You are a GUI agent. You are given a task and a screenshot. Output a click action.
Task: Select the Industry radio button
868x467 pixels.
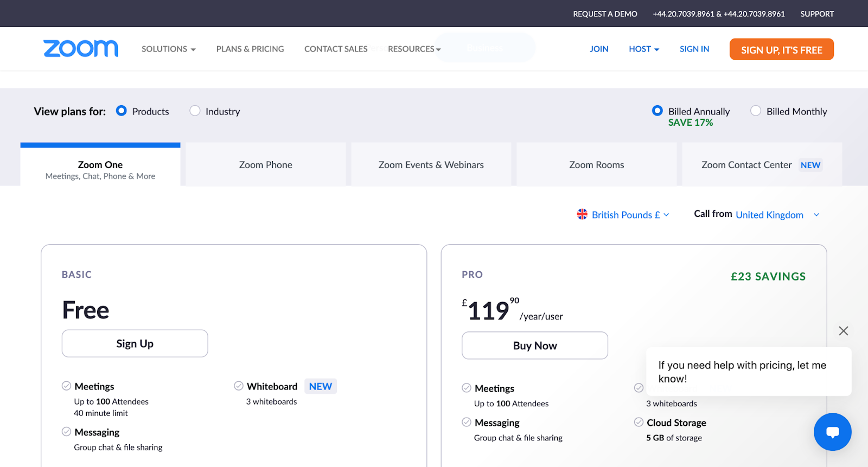195,111
